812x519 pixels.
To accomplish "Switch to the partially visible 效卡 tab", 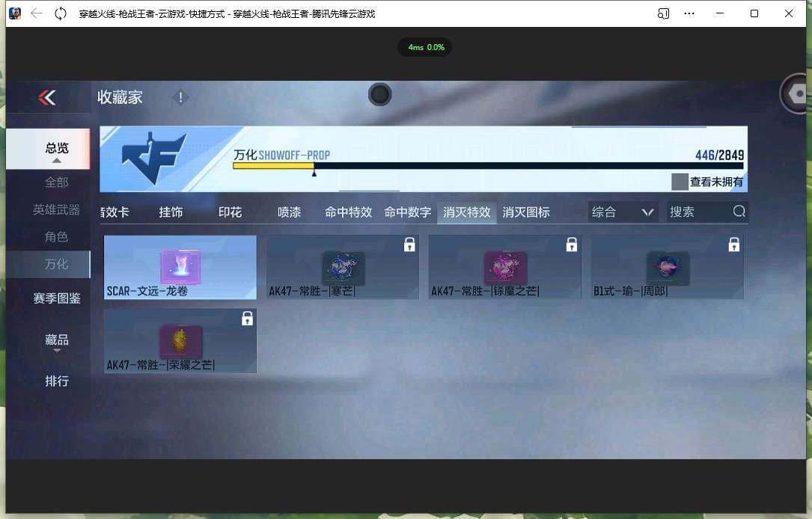I will click(115, 212).
